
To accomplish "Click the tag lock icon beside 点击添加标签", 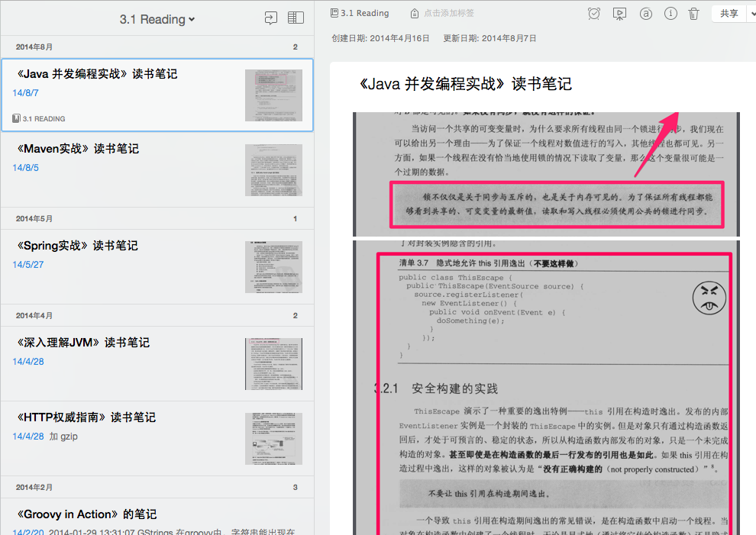I will pos(414,14).
